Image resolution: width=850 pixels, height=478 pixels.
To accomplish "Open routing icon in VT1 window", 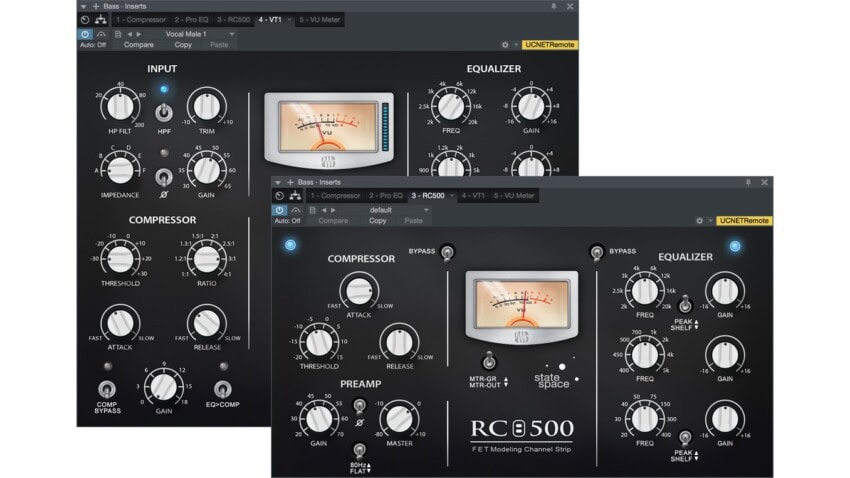I will click(100, 20).
